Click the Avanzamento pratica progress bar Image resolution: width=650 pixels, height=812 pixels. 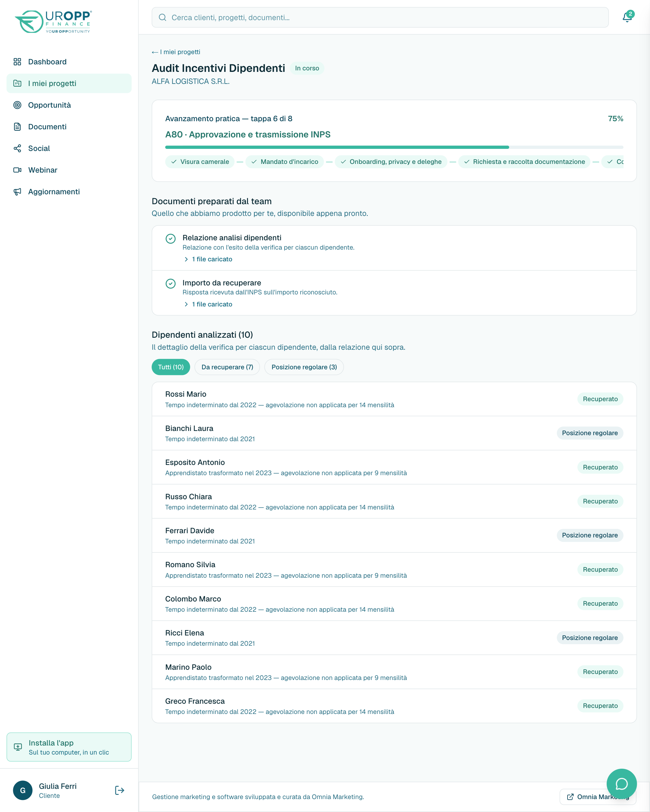tap(394, 147)
